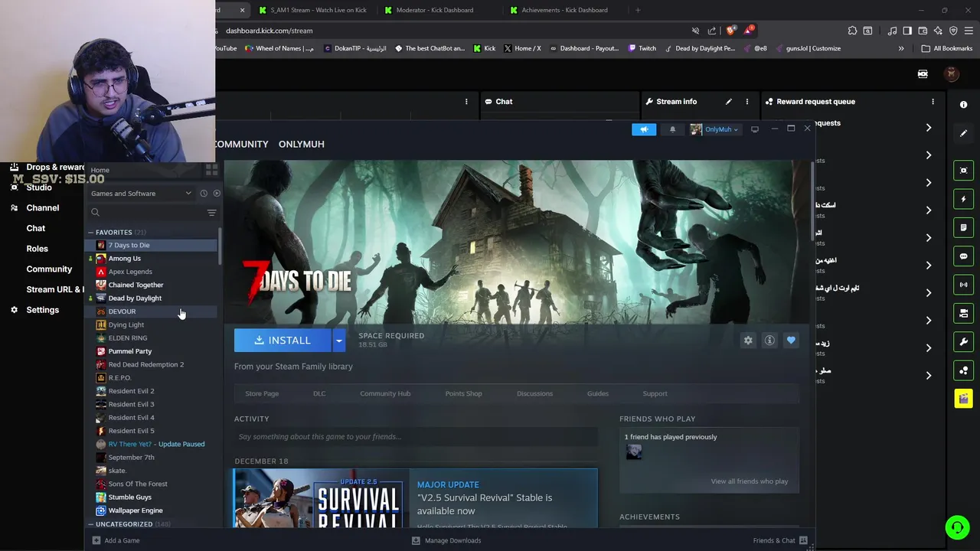Edit Stream info pencil icon in Kick
The image size is (980, 551).
pyautogui.click(x=728, y=102)
